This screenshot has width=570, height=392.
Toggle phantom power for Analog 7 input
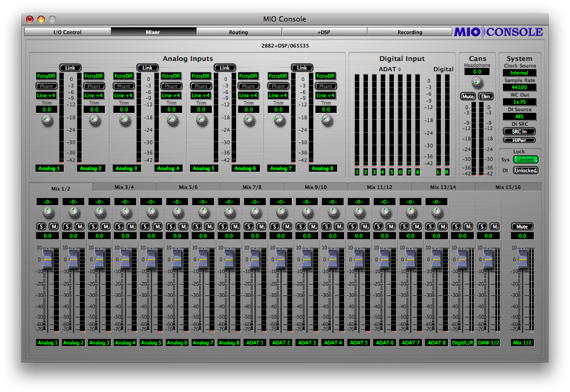(x=278, y=86)
